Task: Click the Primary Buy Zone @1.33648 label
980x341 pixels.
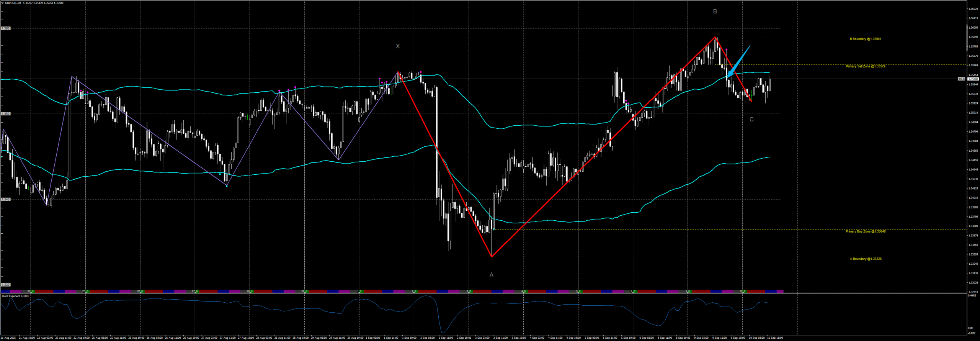Action: 865,231
